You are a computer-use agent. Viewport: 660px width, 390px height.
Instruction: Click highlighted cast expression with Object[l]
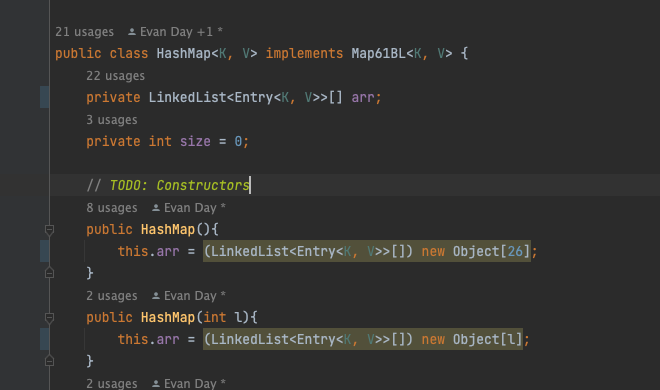point(363,339)
